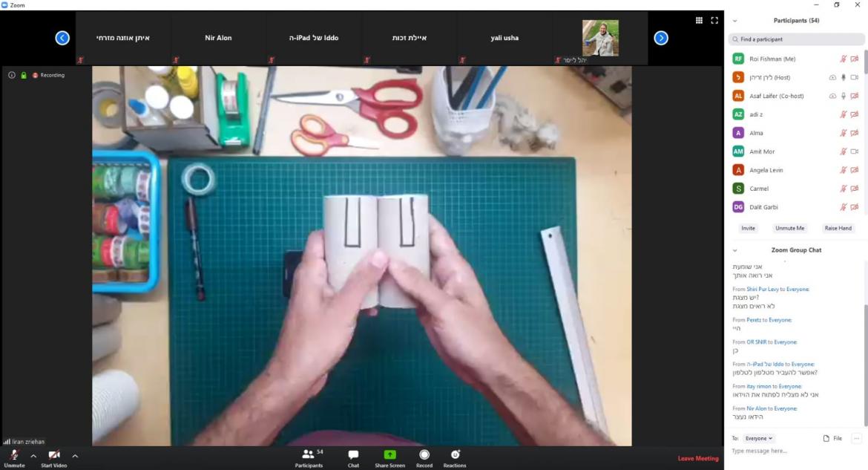Screen dimensions: 868x470
Task: Click the Record icon in the toolbar
Action: tap(424, 455)
